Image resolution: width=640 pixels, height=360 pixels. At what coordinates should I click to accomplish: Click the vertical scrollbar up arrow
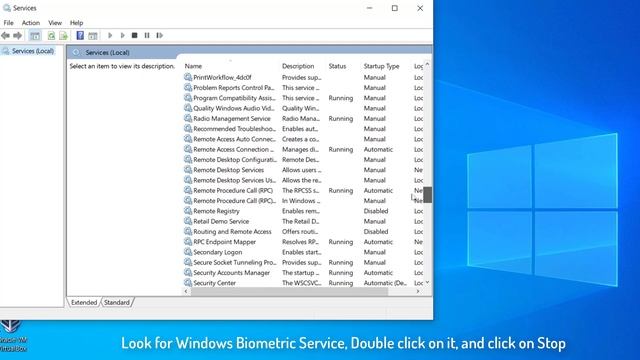(x=427, y=64)
